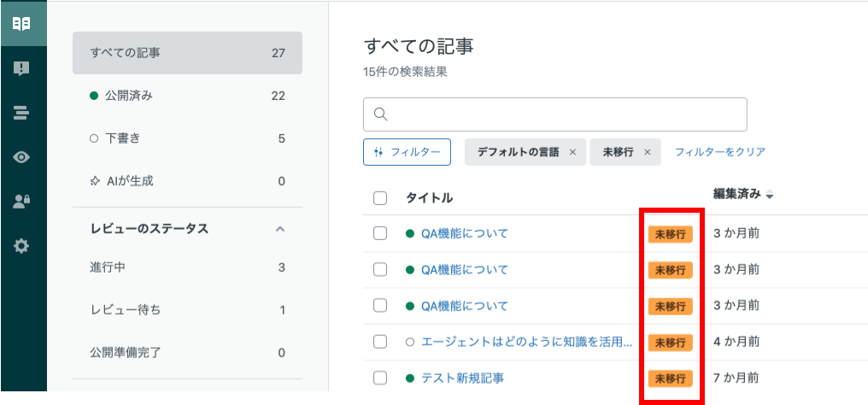Screen dimensions: 868x405
Task: Select 公開済み in the sidebar
Action: pos(187,96)
